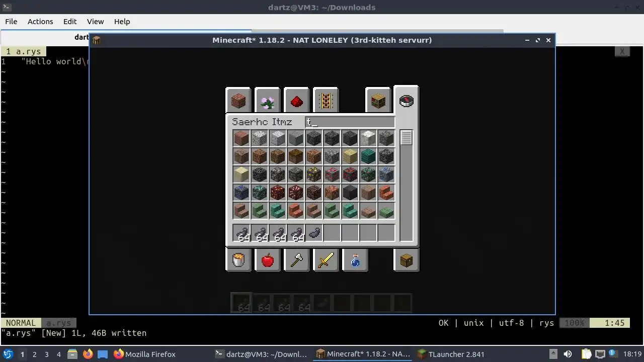This screenshot has width=644, height=362.
Task: Open the Miscellaneous tab with lava bucket
Action: click(x=238, y=260)
